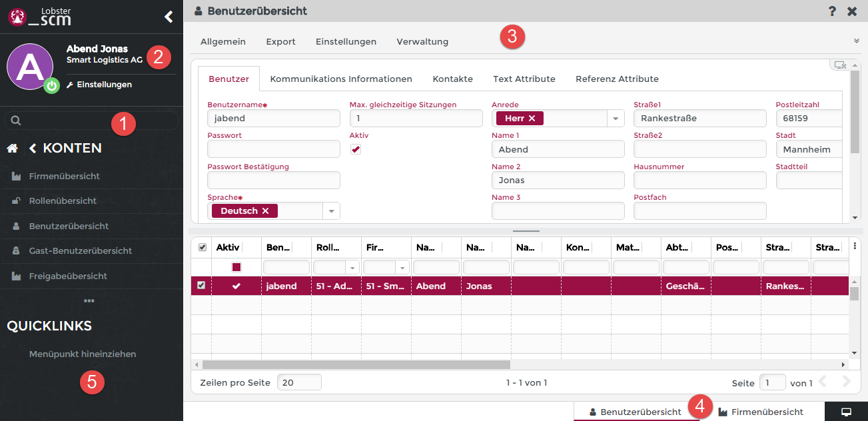Remove the Deutsch tag with its X
This screenshot has height=421, width=868.
click(265, 210)
